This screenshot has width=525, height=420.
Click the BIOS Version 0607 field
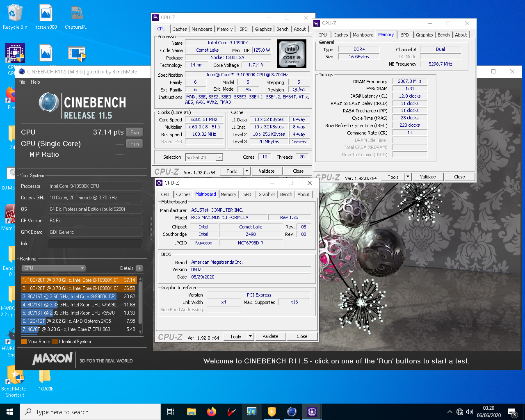coord(250,269)
